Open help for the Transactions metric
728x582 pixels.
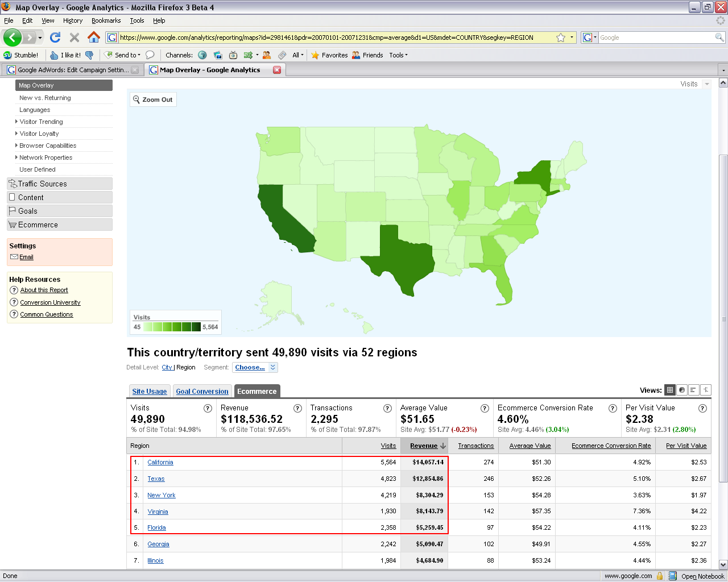pos(387,408)
